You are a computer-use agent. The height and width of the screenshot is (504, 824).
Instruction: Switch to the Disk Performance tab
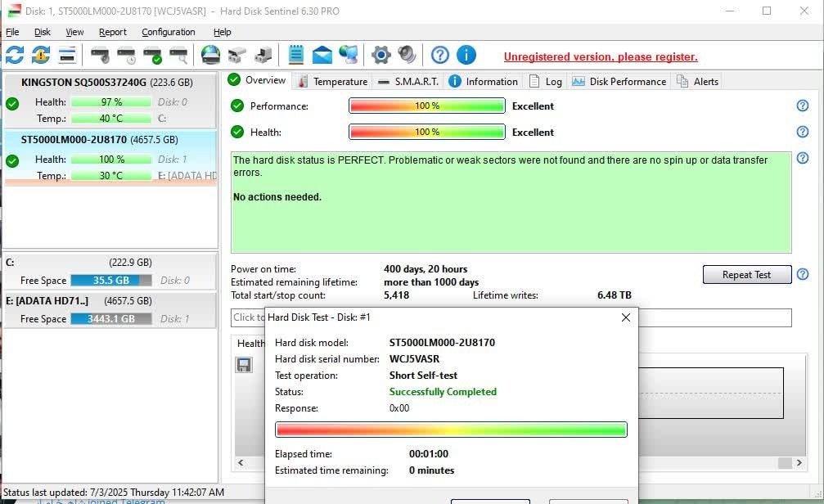(x=619, y=82)
